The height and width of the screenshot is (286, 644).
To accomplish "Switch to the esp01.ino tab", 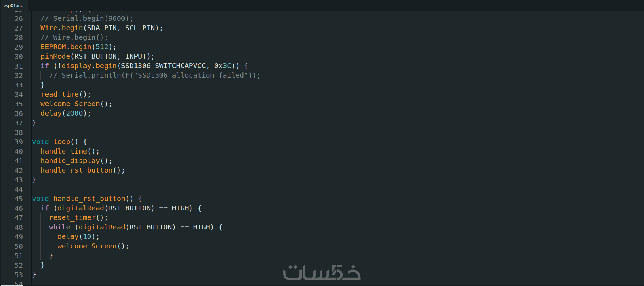I will (13, 5).
